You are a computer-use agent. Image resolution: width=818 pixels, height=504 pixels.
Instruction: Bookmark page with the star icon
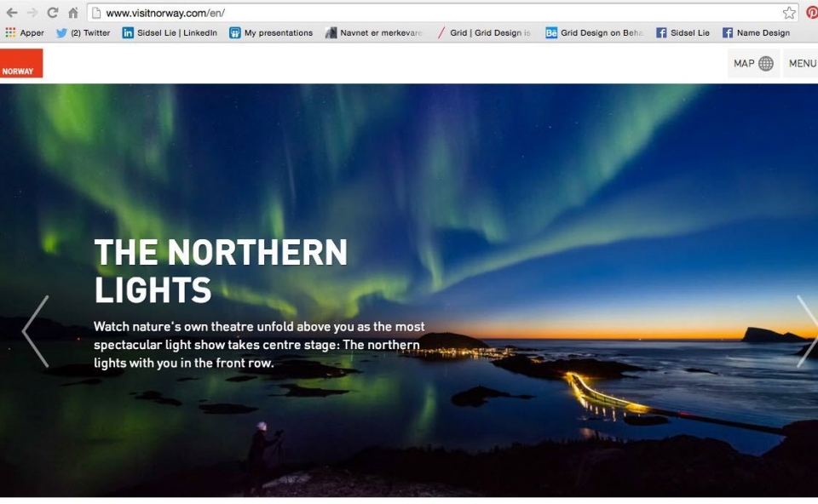pyautogui.click(x=789, y=13)
